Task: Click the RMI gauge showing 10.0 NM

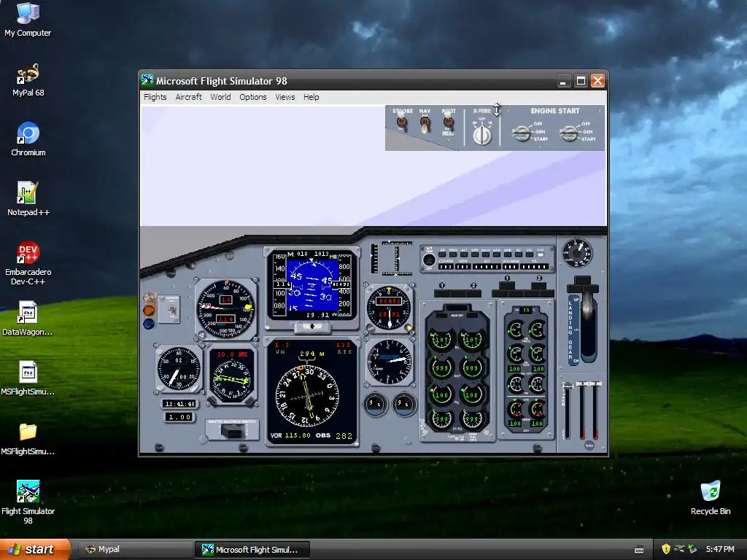Action: 232,376
